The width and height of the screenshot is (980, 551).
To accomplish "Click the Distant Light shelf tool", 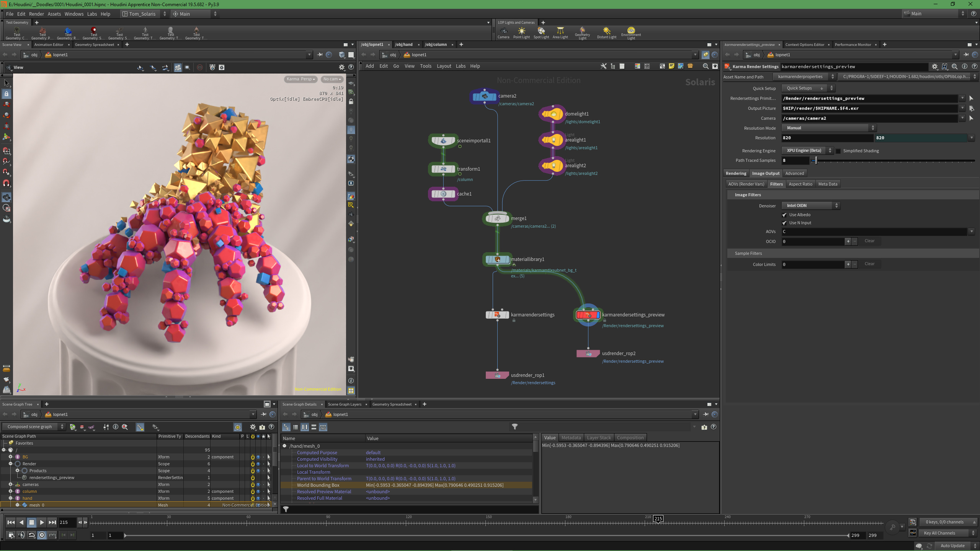I will (x=606, y=32).
